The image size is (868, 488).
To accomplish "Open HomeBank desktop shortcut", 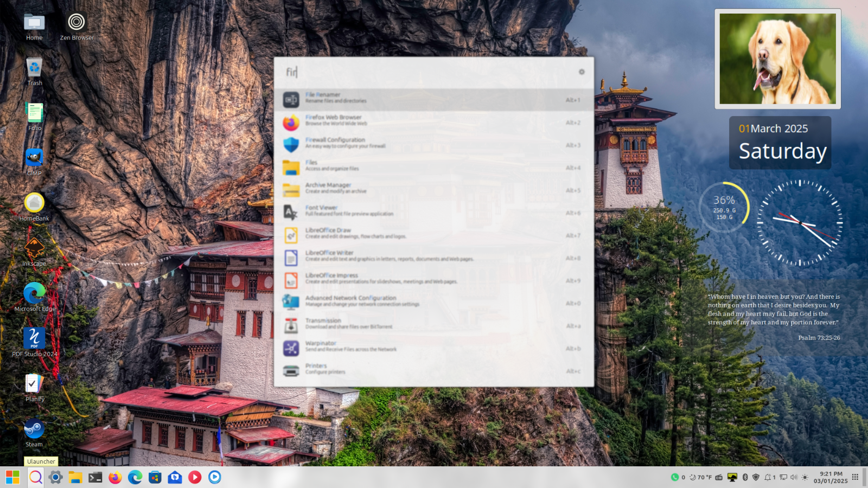I will click(x=34, y=207).
